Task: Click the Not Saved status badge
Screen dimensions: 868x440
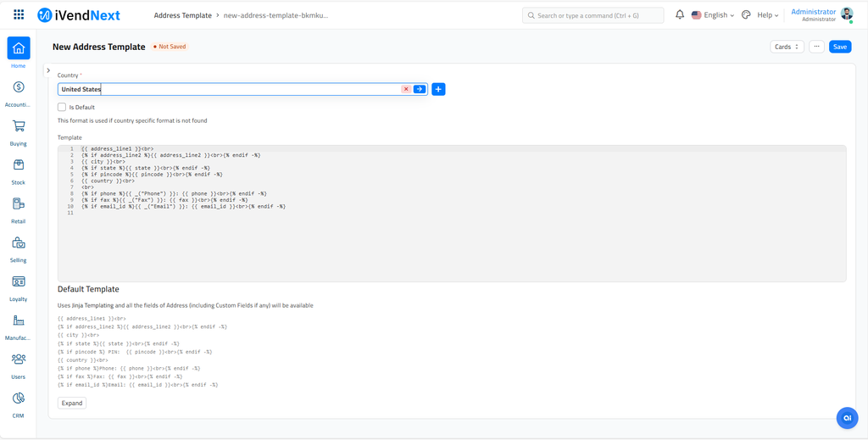Action: 170,47
